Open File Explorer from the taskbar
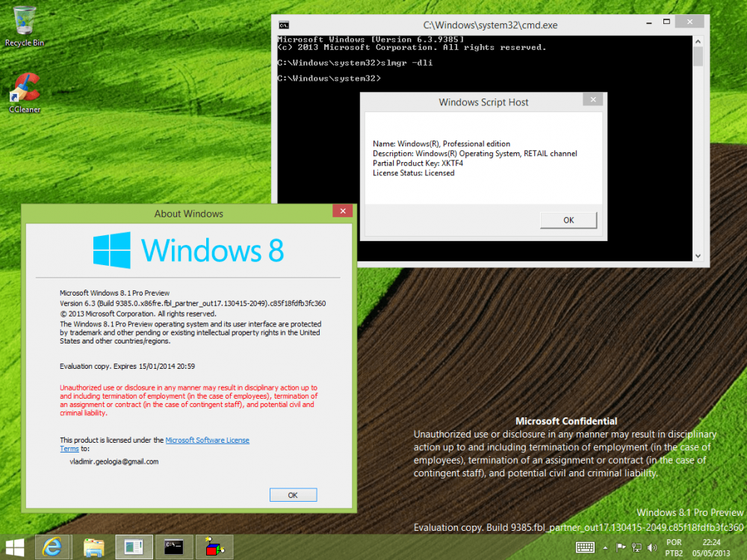This screenshot has width=747, height=560. coord(93,547)
